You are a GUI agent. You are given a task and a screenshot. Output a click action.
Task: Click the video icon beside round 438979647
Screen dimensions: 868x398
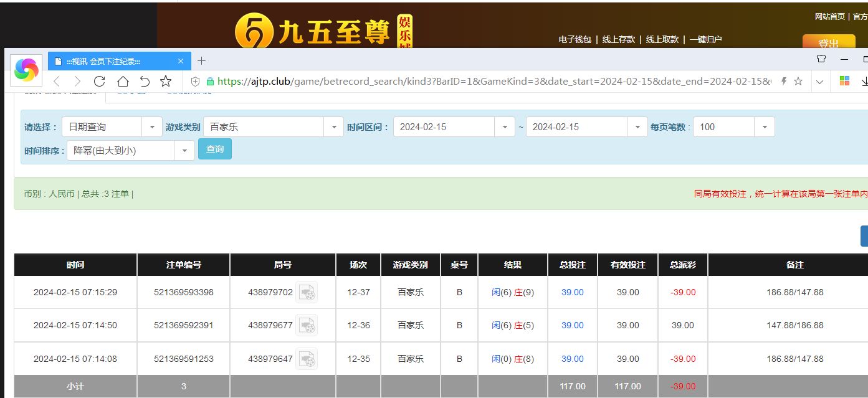(x=307, y=359)
